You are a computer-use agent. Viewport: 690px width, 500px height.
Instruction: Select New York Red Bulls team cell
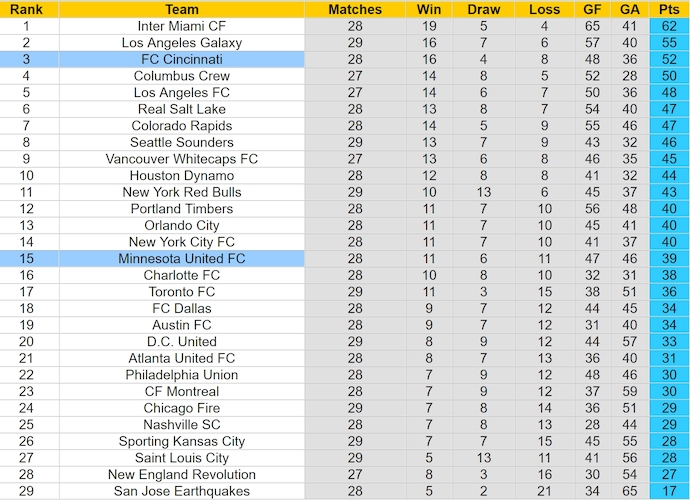pyautogui.click(x=182, y=192)
